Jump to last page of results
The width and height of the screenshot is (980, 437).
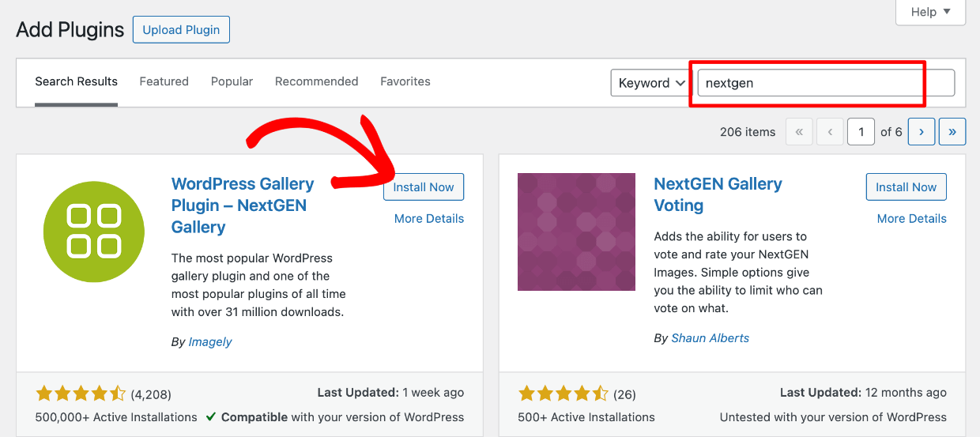(952, 132)
